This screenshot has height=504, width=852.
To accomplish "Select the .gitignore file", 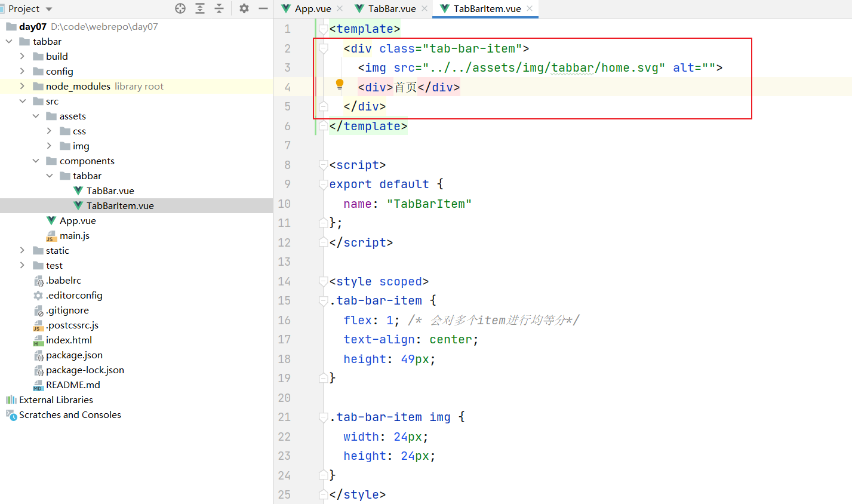I will [x=67, y=310].
